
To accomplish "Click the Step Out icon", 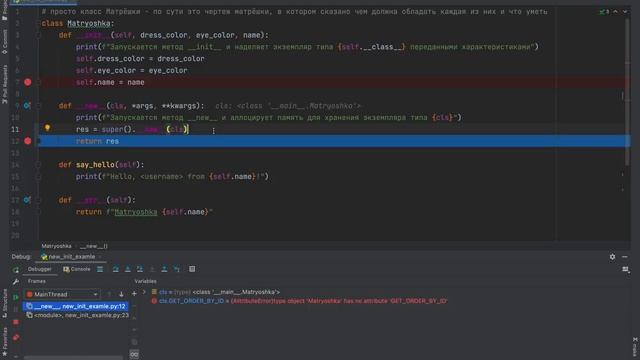I will pos(164,269).
